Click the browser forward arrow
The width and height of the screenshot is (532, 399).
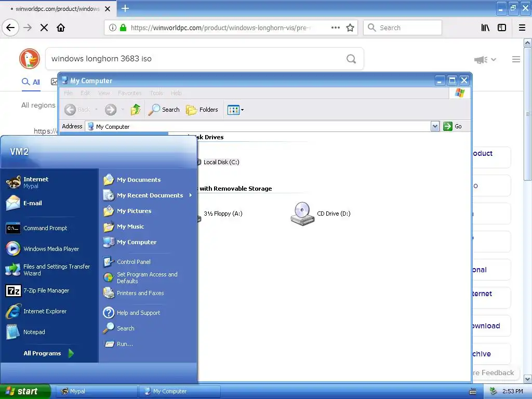28,28
